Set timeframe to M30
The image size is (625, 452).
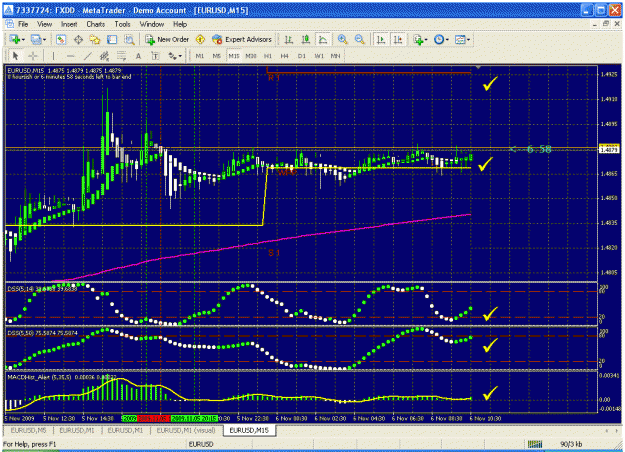[251, 56]
